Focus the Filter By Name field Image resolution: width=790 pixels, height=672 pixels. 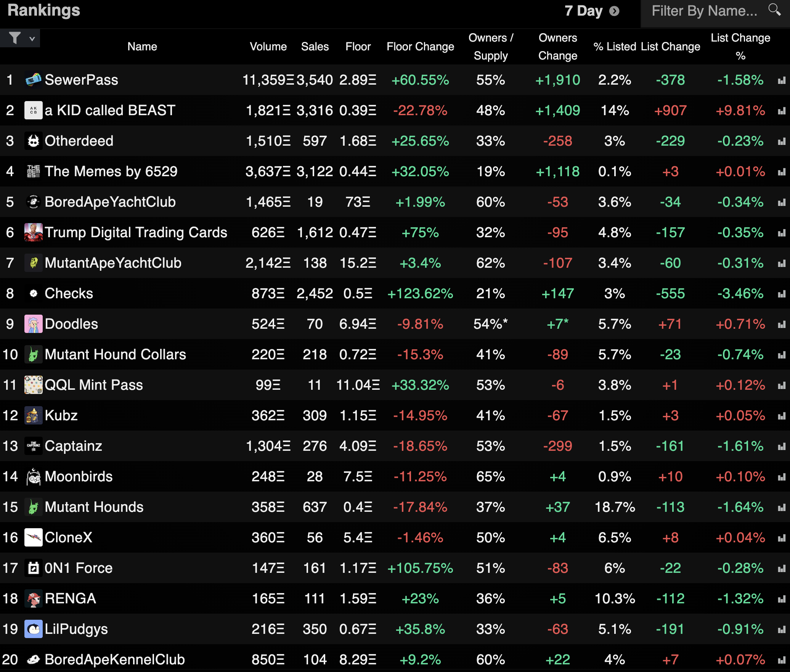pos(704,11)
